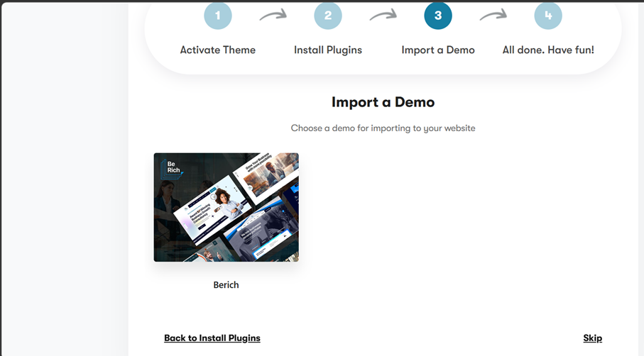Click arrow between steps 1 and 2

[x=273, y=16]
